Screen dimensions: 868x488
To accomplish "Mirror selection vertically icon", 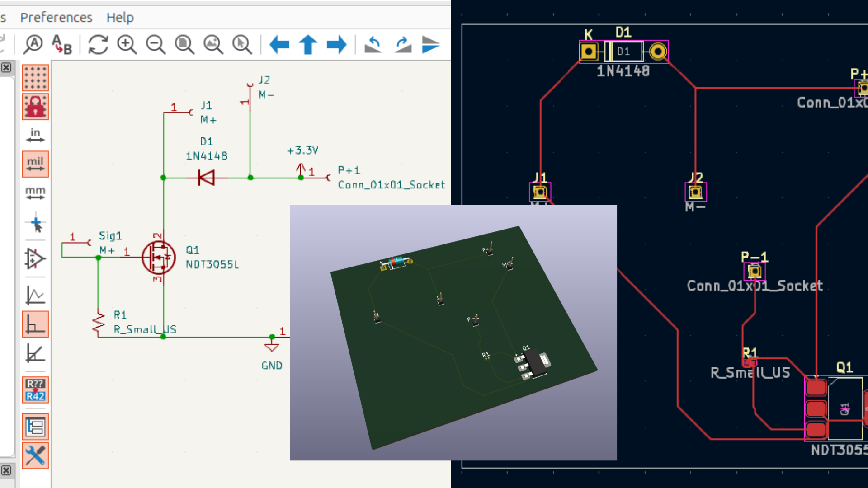I will pyautogui.click(x=430, y=44).
